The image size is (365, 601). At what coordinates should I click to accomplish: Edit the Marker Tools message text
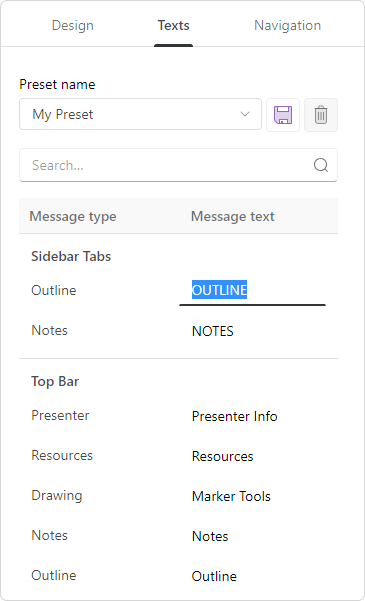coord(252,496)
